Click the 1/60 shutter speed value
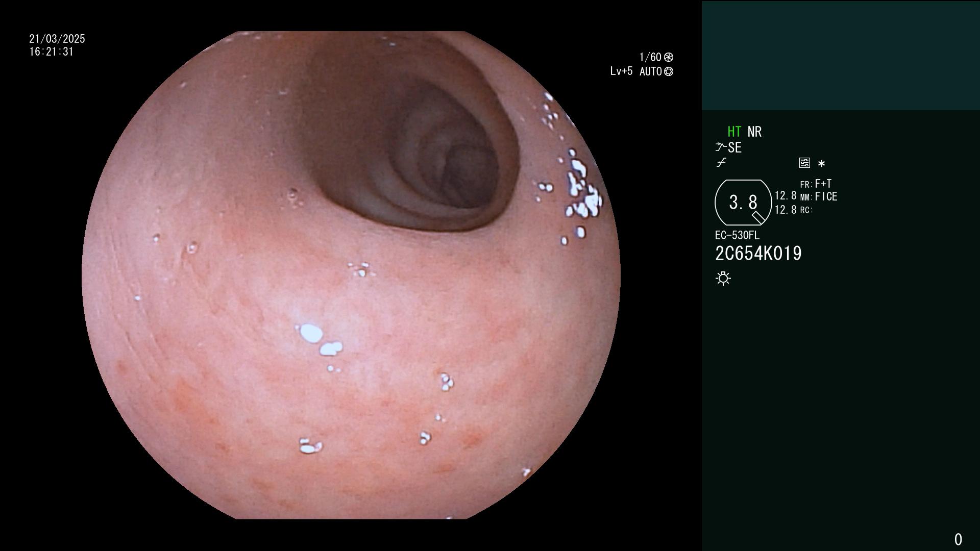This screenshot has width=980, height=551. tap(650, 57)
